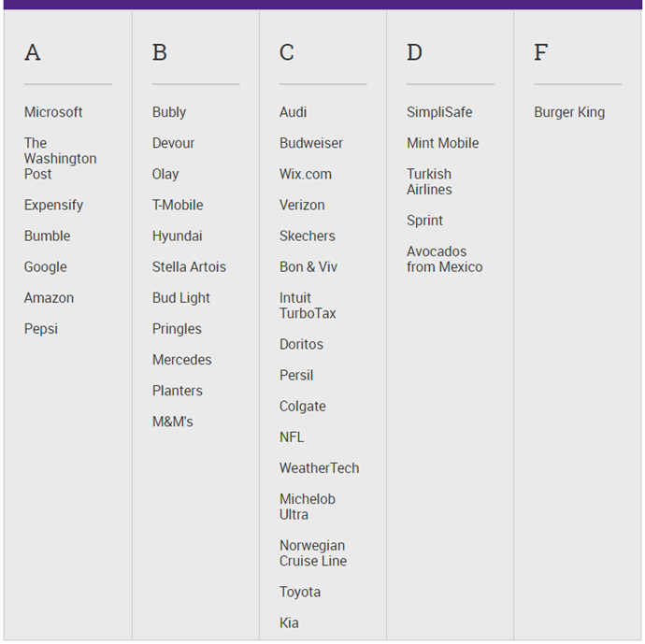Open the Kia entry
The image size is (645, 644).
(289, 623)
